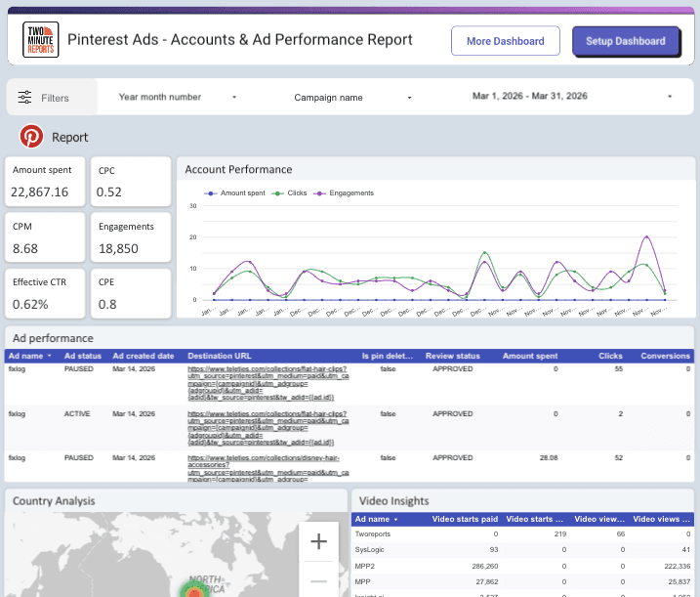Viewport: 700px width, 597px height.
Task: Select the Tworeports row in Video Insights
Action: [x=522, y=534]
